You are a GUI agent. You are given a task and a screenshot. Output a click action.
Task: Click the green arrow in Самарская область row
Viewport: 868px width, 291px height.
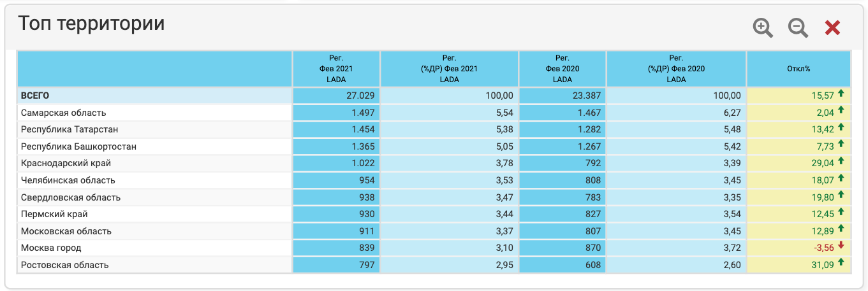click(841, 111)
